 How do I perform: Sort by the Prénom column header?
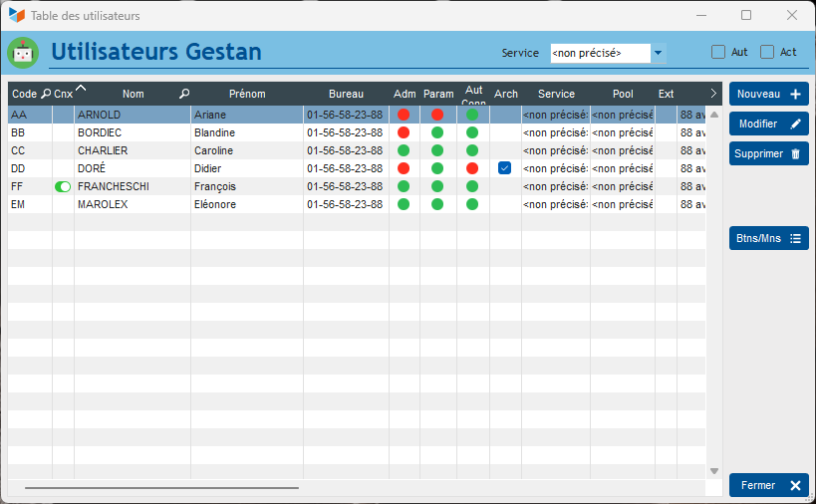pyautogui.click(x=247, y=94)
